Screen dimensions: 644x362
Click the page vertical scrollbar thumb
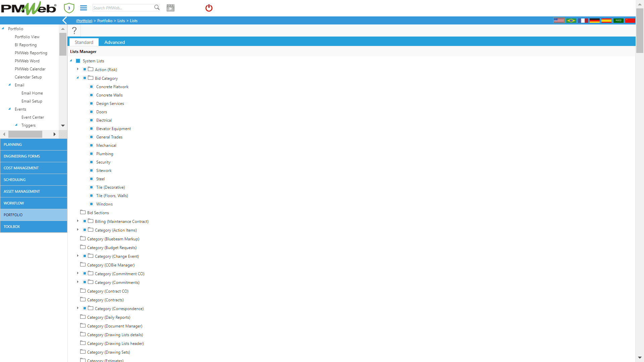click(x=640, y=31)
